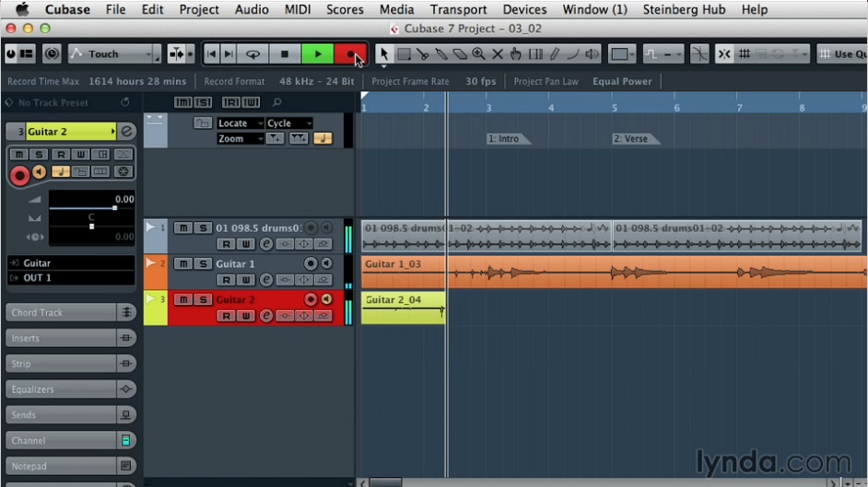Select the Mute X tool
The image size is (868, 487).
(x=498, y=54)
